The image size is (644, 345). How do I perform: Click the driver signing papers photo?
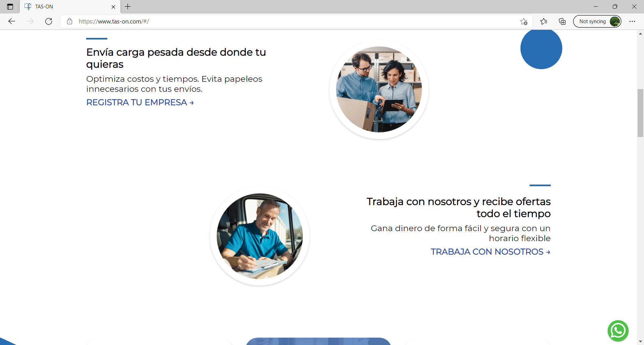tap(260, 236)
